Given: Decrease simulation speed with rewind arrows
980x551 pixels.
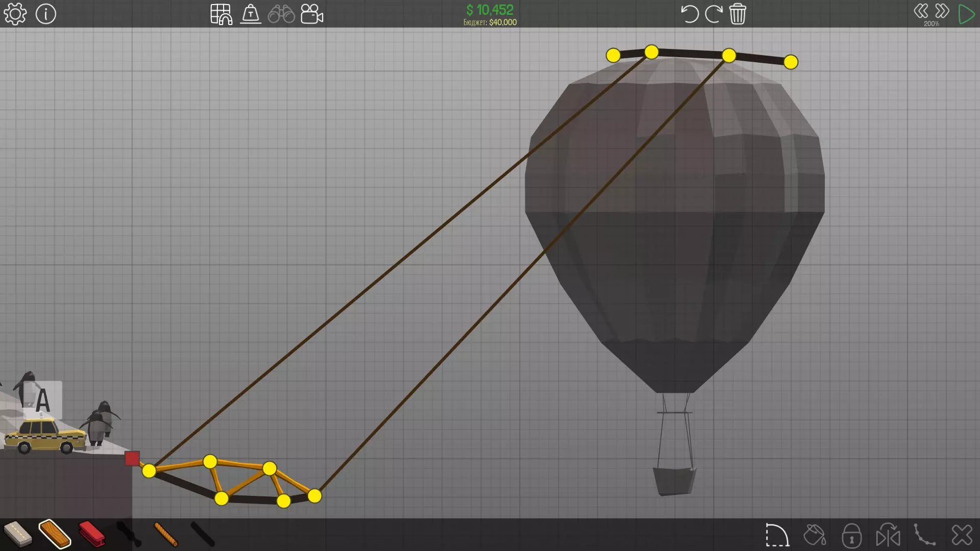Looking at the screenshot, I should [x=921, y=11].
